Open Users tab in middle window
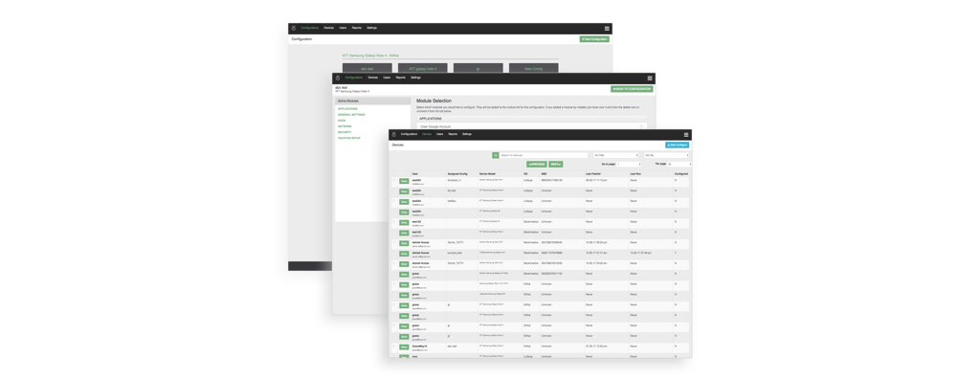This screenshot has height=381, width=980. [387, 78]
